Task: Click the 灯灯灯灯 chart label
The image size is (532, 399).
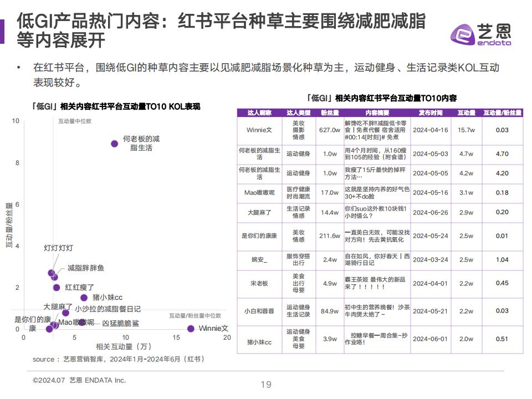Action: point(58,248)
